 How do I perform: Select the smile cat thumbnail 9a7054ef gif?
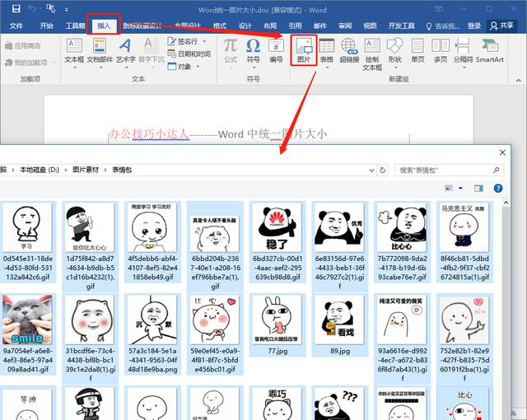pos(27,320)
